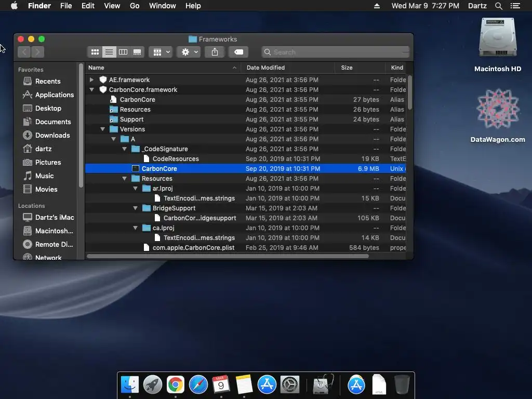Open the Go menu

click(x=135, y=6)
